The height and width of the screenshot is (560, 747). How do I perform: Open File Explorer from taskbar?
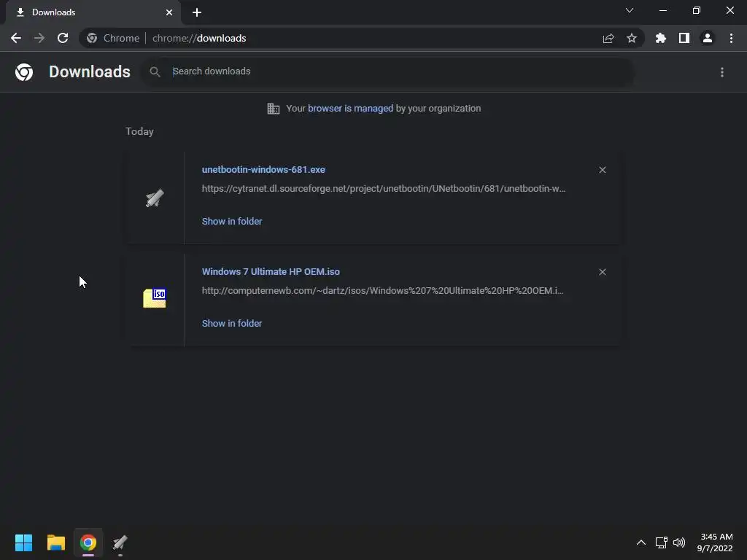(x=55, y=542)
